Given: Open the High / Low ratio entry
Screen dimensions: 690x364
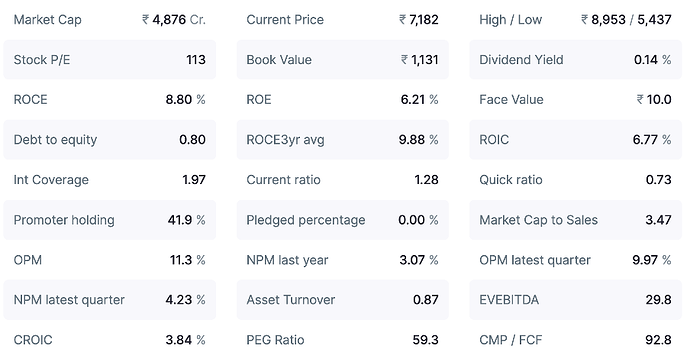Looking at the screenshot, I should tap(575, 20).
